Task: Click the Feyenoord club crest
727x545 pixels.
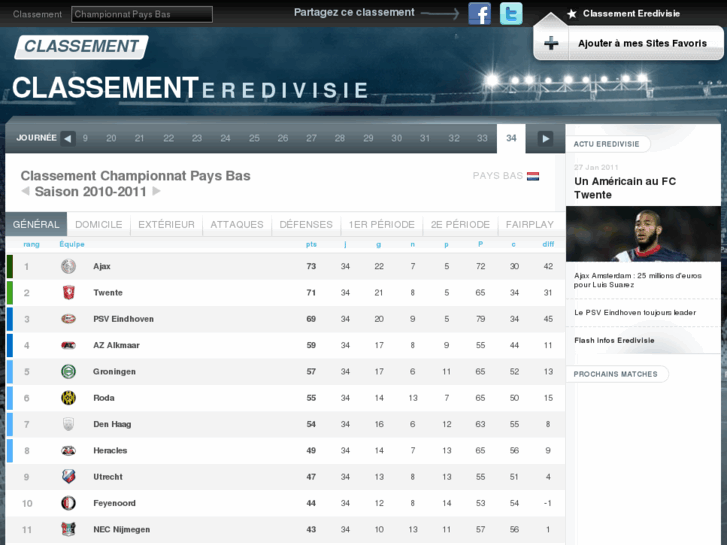Action: coord(68,503)
